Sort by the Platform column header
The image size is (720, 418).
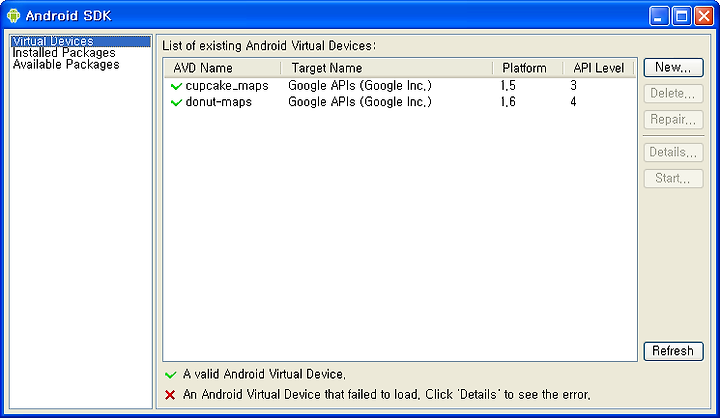(528, 68)
